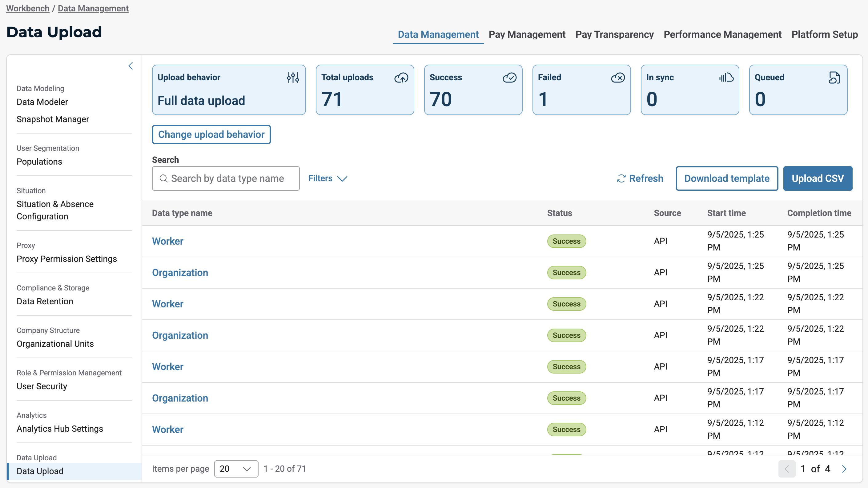Click the In sync cloud icon
The width and height of the screenshot is (868, 488).
(726, 78)
